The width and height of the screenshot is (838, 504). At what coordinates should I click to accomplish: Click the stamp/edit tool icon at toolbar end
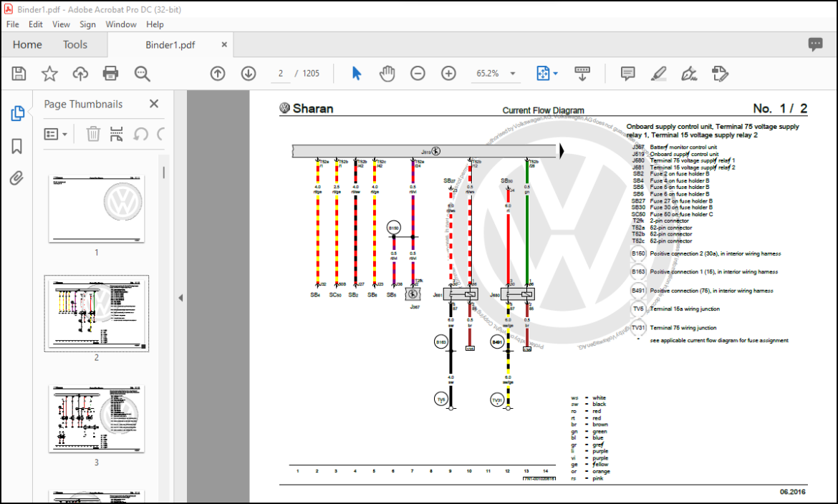(x=720, y=74)
